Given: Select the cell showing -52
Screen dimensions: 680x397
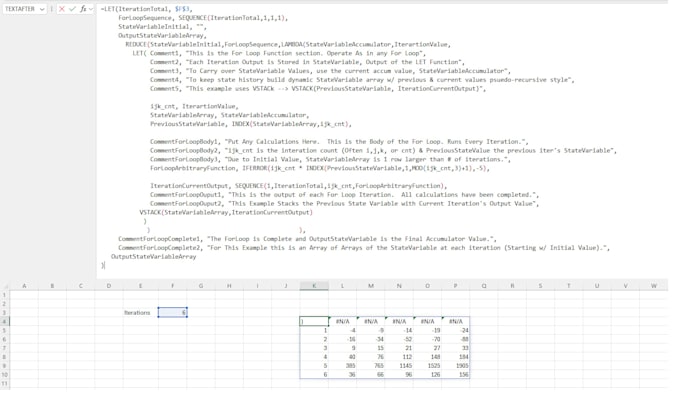Looking at the screenshot, I should (399, 339).
